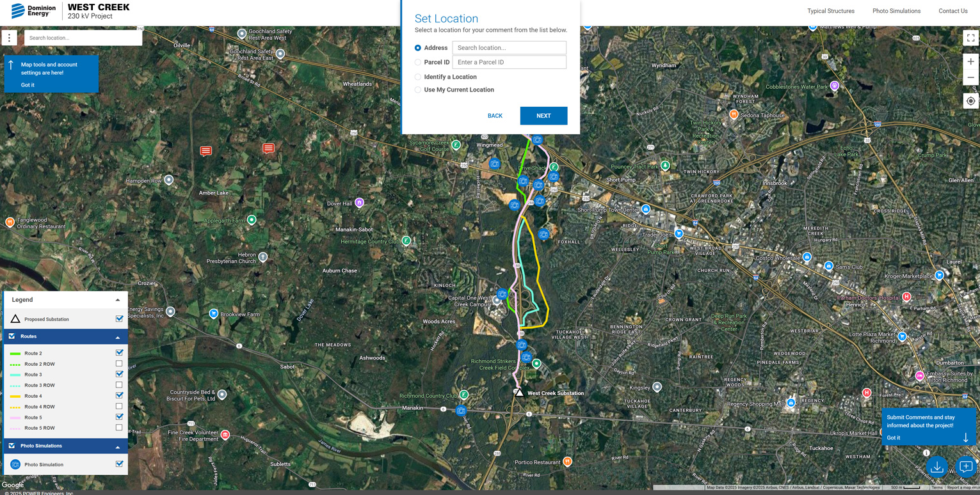Image resolution: width=980 pixels, height=495 pixels.
Task: Click West Creek Substation triangle marker
Action: coord(519,392)
